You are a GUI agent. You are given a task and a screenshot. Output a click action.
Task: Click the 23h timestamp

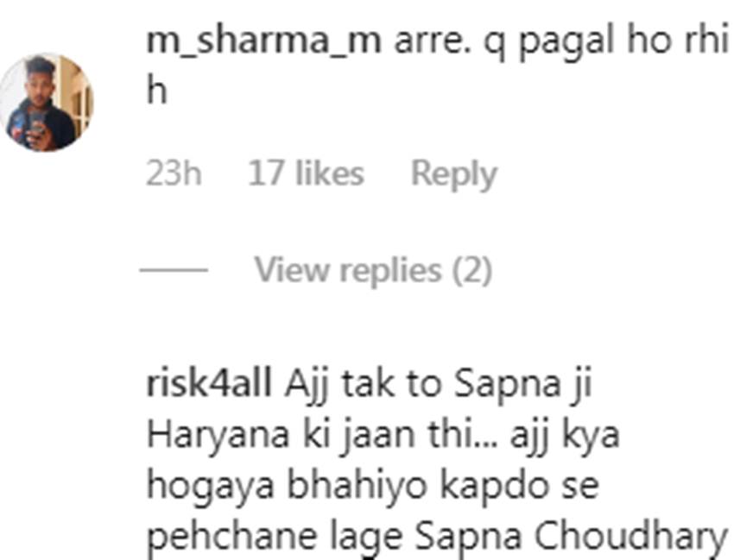pyautogui.click(x=174, y=173)
